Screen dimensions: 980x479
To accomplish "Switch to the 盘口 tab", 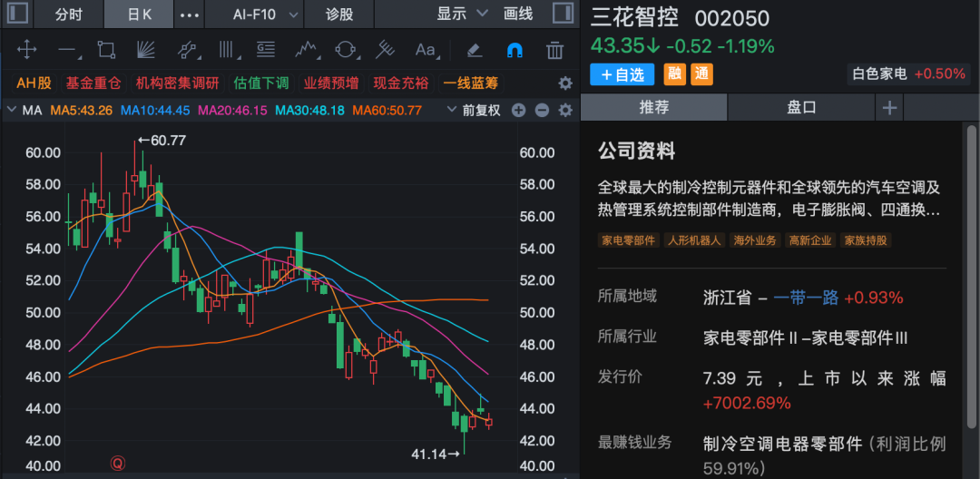I will (801, 107).
